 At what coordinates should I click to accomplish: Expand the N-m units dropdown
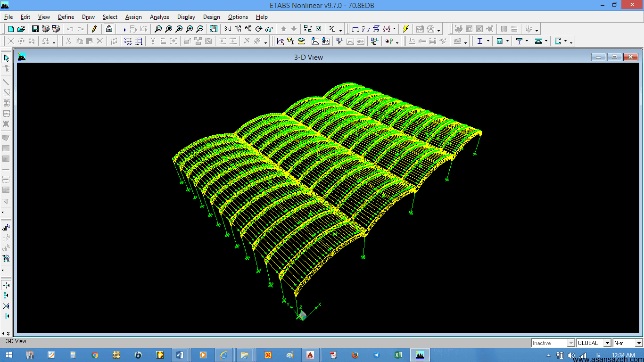639,343
